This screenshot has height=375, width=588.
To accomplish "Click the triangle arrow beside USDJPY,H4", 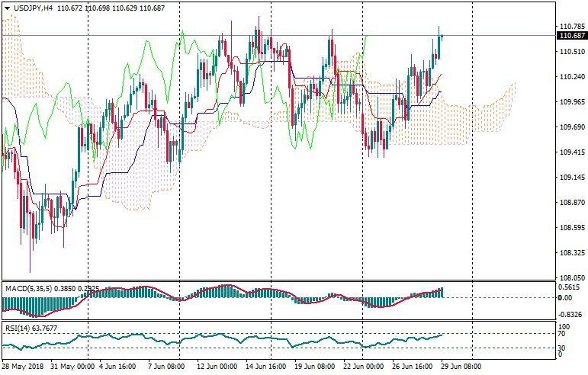I will click(x=5, y=8).
